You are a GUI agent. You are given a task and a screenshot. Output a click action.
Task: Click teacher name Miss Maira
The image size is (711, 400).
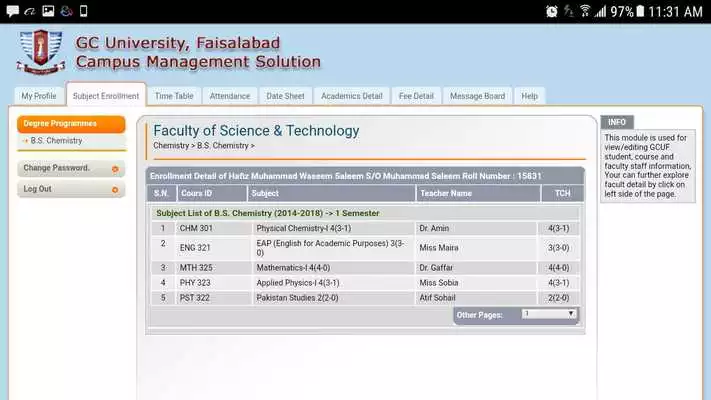point(438,248)
